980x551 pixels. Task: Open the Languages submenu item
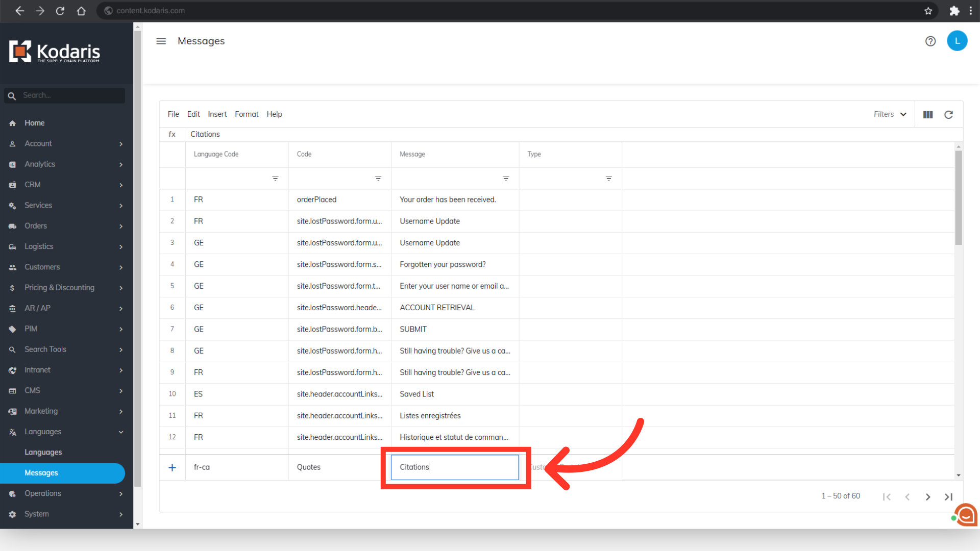click(x=43, y=452)
